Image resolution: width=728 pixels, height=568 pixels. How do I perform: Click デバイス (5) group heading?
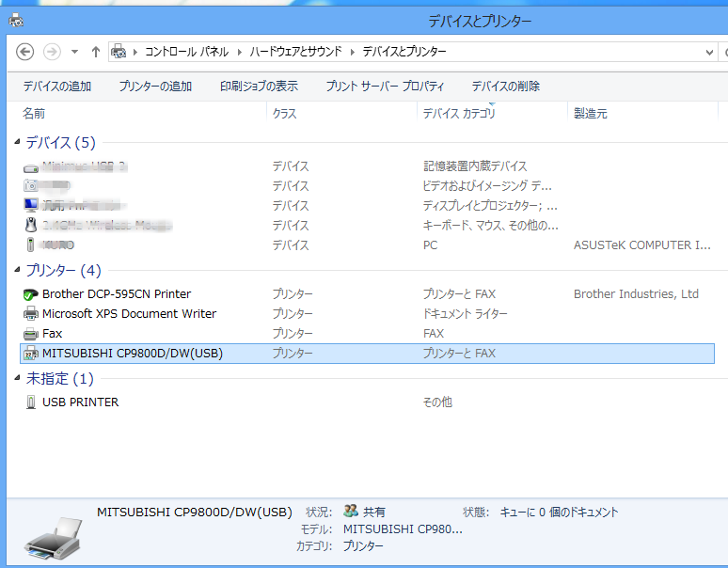tap(60, 142)
